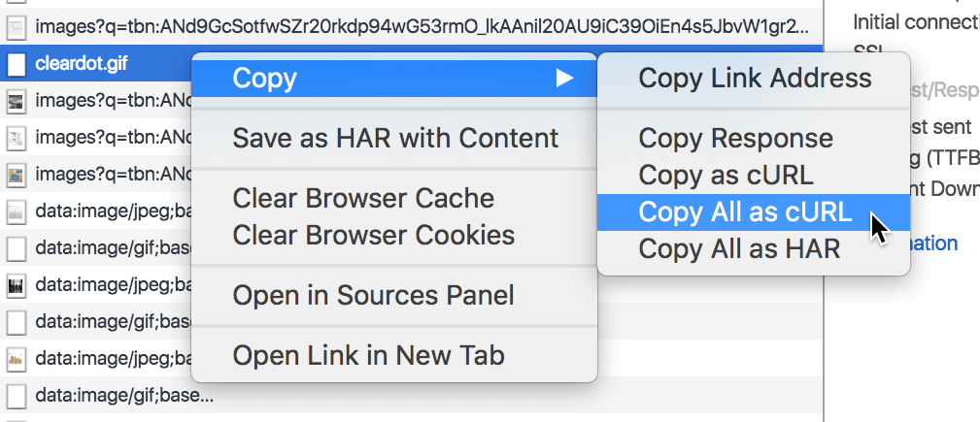Select Open Link in New Tab
The image size is (980, 422).
click(x=368, y=356)
